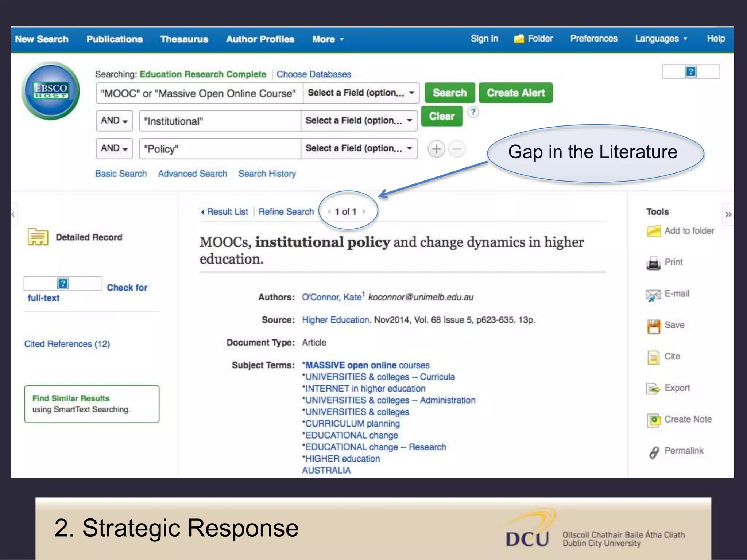
Task: Click the minus icon to remove search row
Action: click(x=457, y=149)
